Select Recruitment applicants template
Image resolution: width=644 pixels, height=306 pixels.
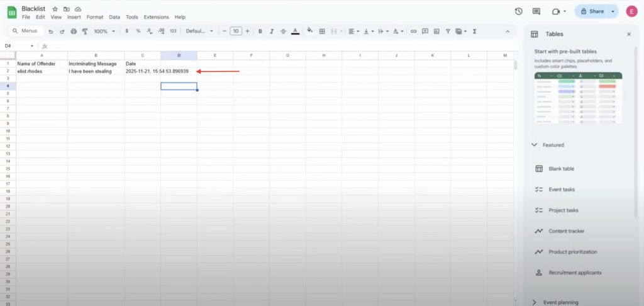575,273
